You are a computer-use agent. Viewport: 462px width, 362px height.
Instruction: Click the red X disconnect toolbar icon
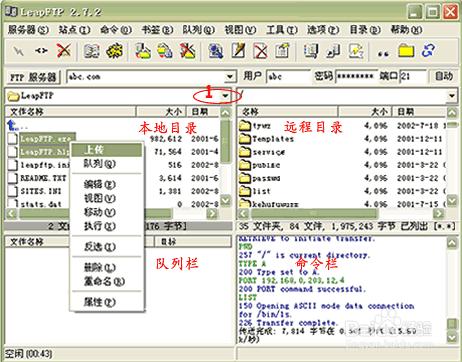tap(63, 51)
